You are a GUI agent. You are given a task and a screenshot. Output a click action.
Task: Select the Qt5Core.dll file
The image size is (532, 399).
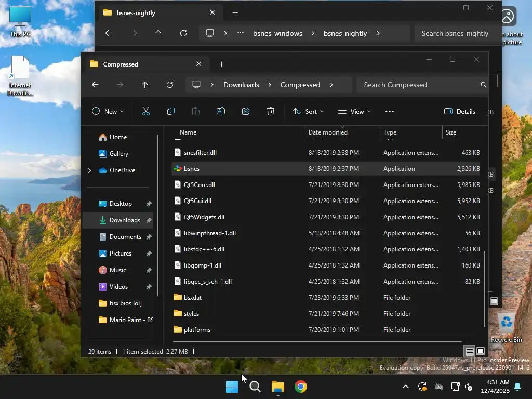coord(326,184)
